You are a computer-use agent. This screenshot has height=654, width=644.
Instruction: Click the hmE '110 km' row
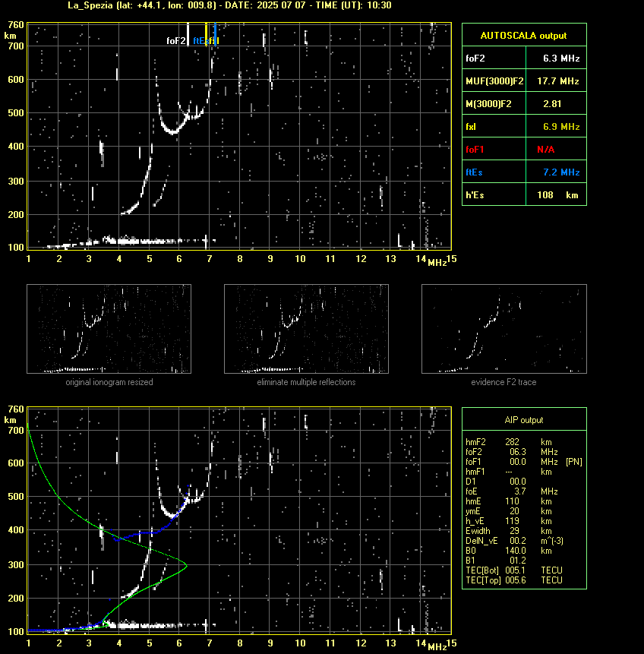coord(509,501)
